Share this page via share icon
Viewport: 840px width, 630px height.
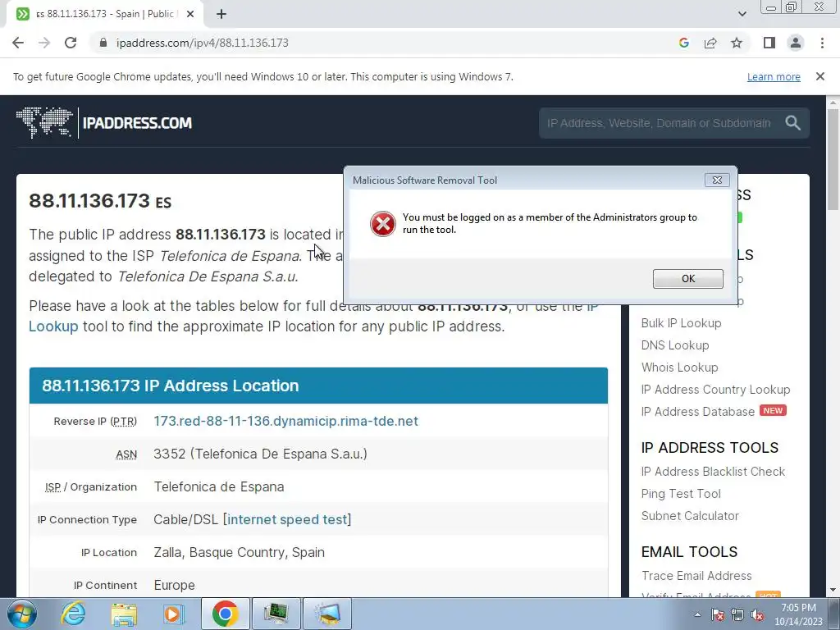710,43
